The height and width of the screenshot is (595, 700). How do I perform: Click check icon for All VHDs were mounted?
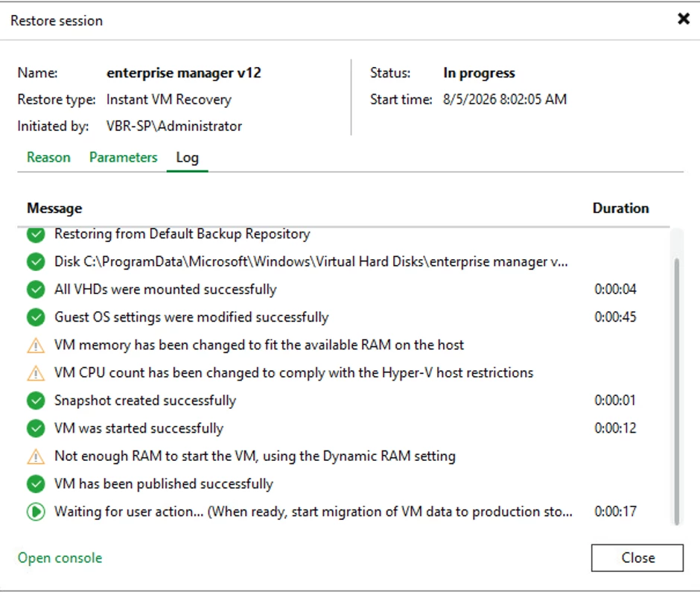(36, 289)
